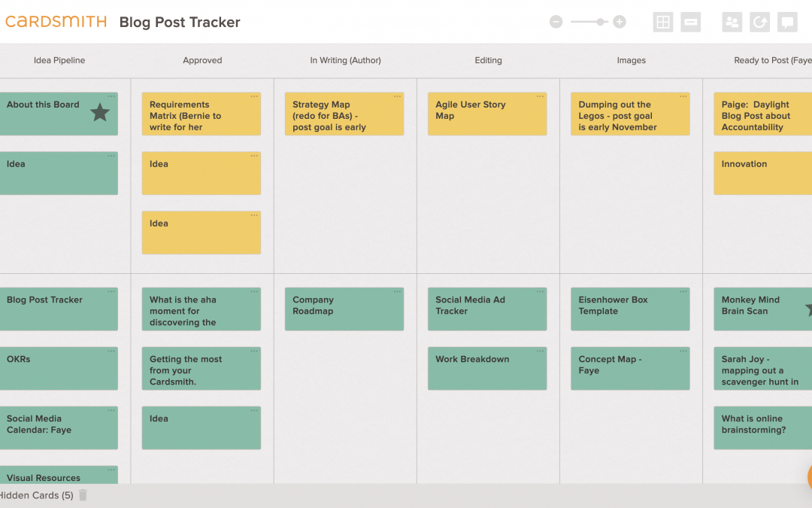The image size is (812, 508).
Task: Select the Approved column header
Action: click(202, 60)
